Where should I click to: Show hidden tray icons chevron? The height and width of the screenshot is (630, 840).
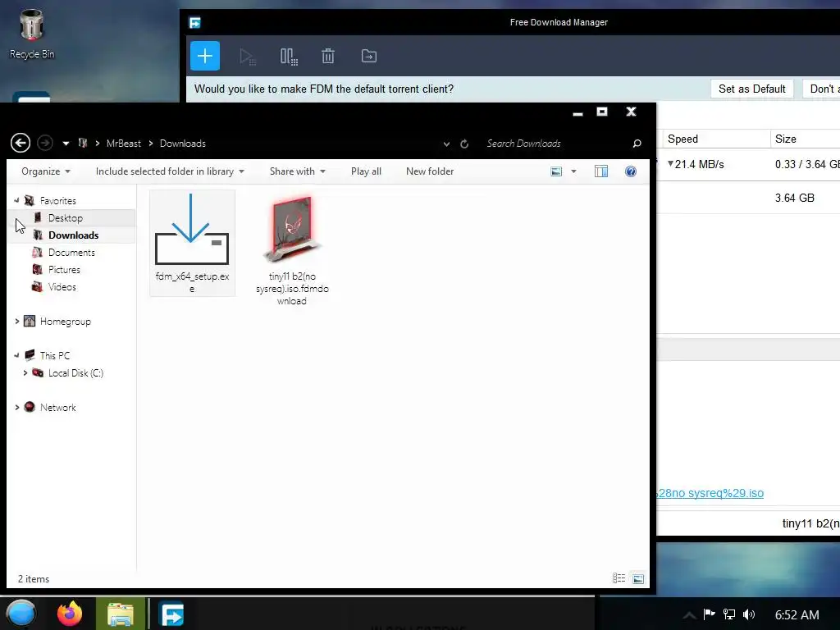click(689, 615)
